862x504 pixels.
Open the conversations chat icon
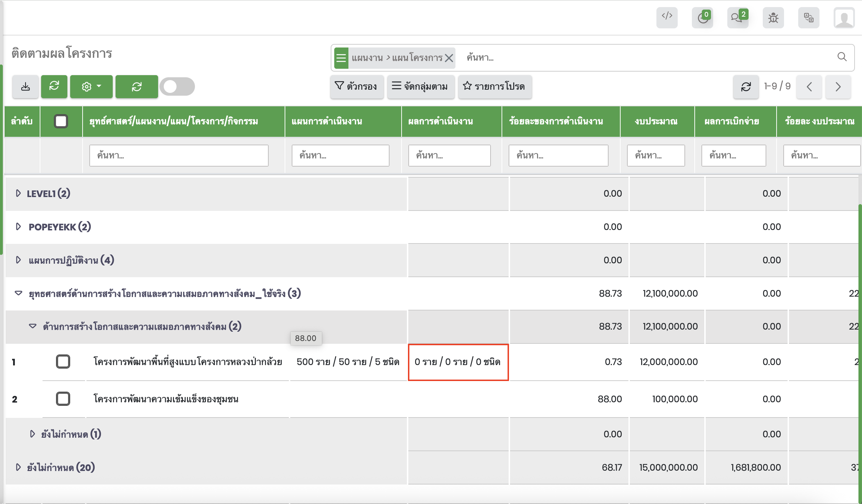[x=737, y=17]
